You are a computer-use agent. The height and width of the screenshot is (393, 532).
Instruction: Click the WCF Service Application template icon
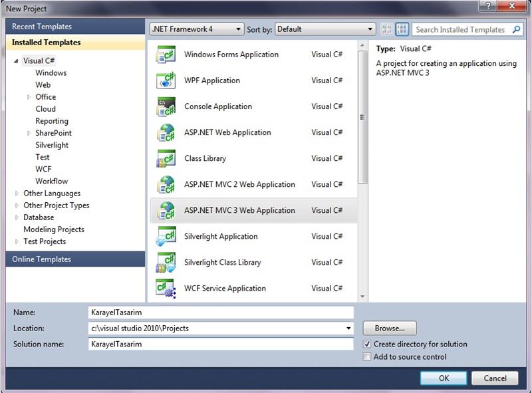[166, 289]
